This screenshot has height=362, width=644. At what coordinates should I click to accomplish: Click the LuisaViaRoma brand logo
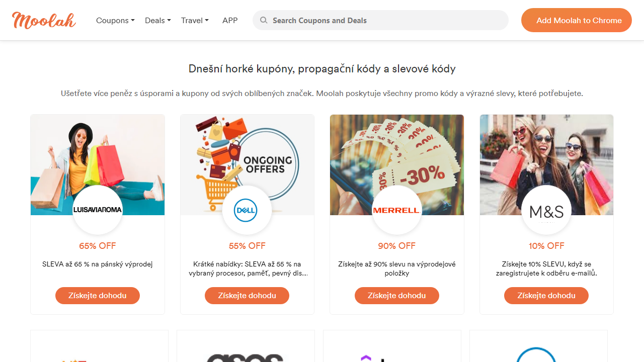pos(98,210)
